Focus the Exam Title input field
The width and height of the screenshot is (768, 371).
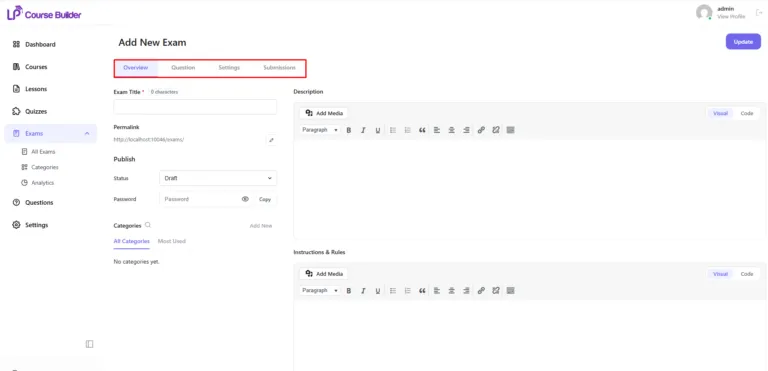pyautogui.click(x=195, y=107)
